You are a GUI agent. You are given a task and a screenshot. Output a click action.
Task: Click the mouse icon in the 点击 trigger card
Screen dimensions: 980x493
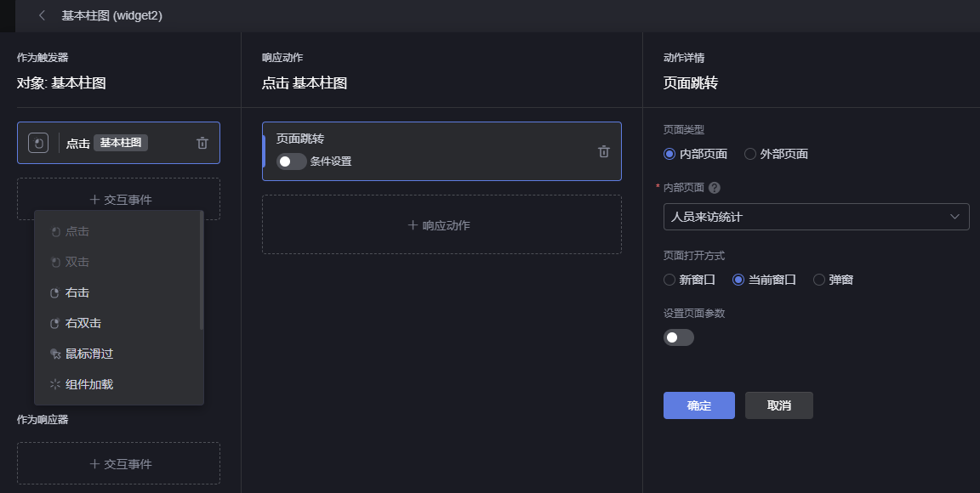pyautogui.click(x=38, y=143)
